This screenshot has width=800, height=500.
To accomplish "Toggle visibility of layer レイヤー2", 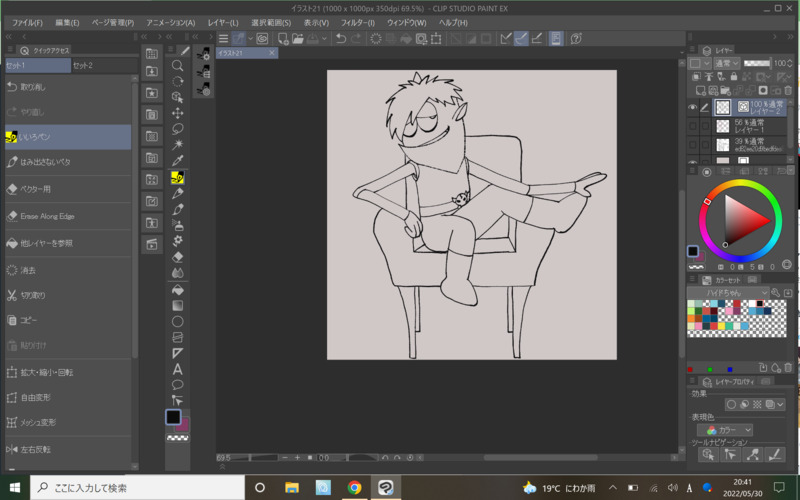I will [x=692, y=107].
